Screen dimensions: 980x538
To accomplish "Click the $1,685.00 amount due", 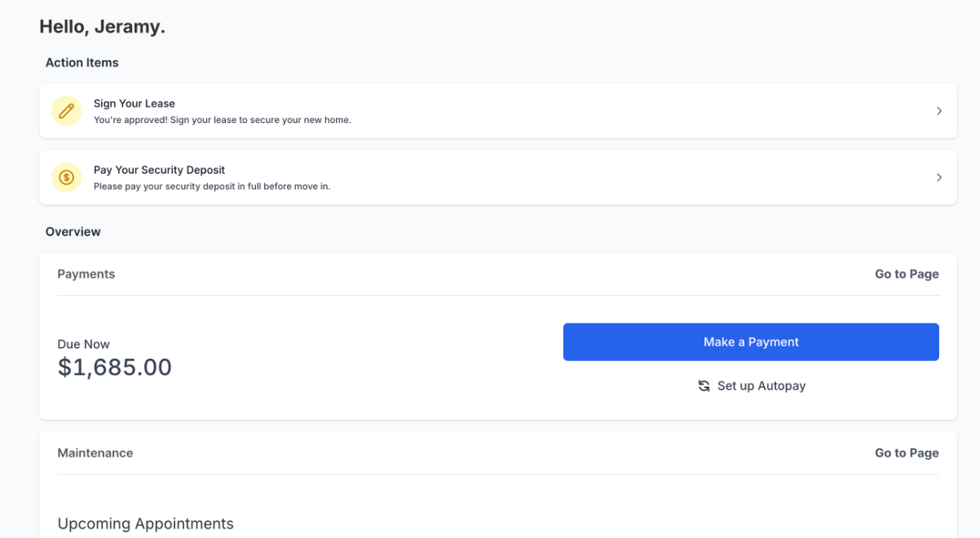I will point(115,368).
